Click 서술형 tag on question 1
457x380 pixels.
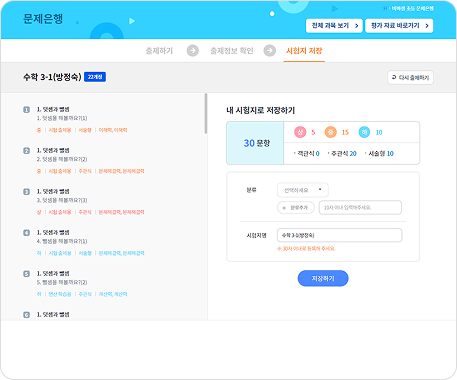pyautogui.click(x=85, y=130)
